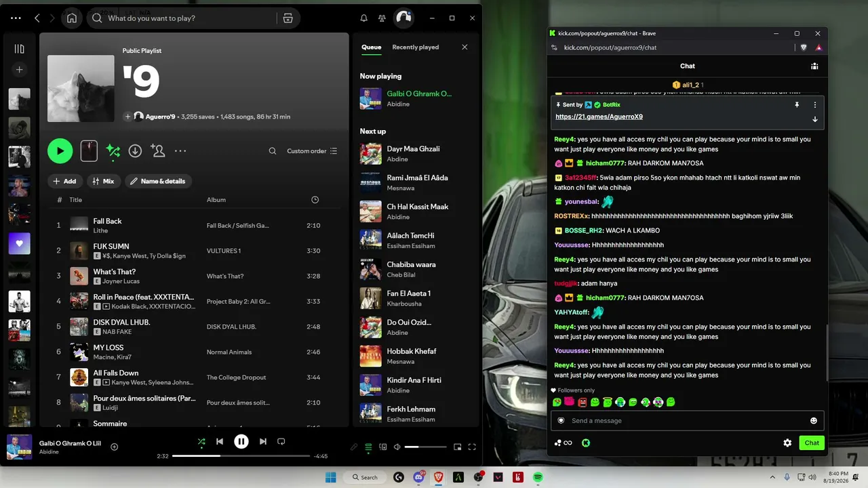The image size is (868, 488).
Task: Open Spotify from the taskbar
Action: [x=538, y=477]
